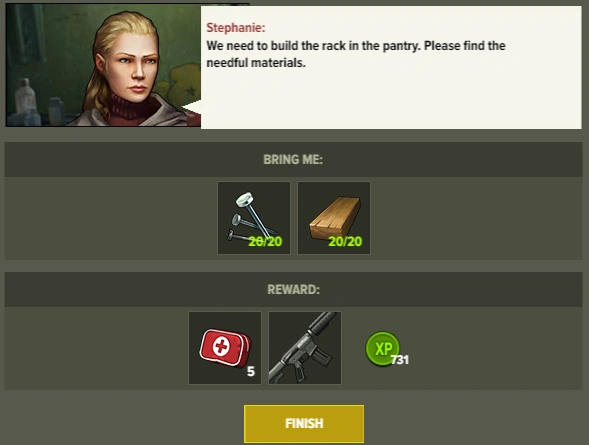Select the assault rifle reward icon
589x445 pixels.
point(305,348)
